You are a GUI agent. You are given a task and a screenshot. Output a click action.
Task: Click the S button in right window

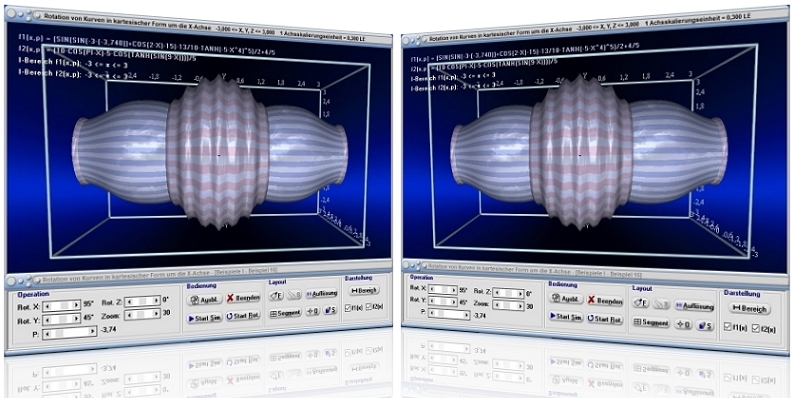(705, 326)
